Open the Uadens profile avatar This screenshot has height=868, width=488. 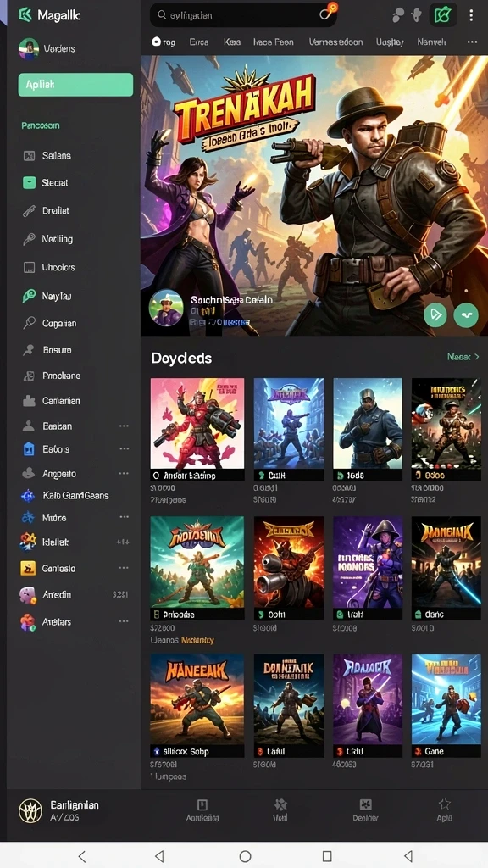point(28,48)
